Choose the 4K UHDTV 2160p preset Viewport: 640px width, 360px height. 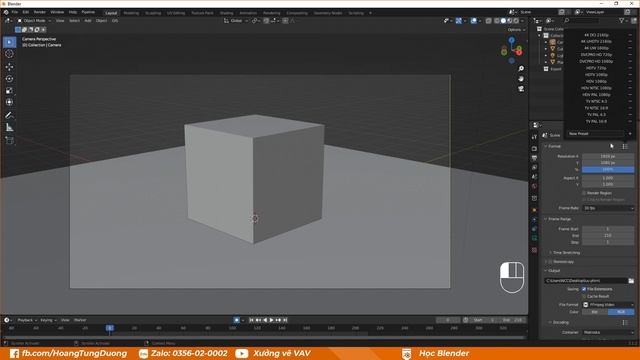[x=596, y=41]
